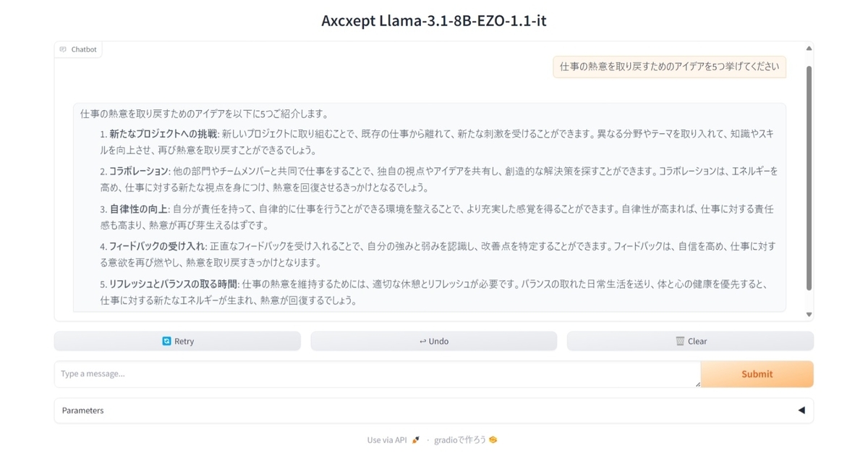Click the Retry button

coord(177,341)
